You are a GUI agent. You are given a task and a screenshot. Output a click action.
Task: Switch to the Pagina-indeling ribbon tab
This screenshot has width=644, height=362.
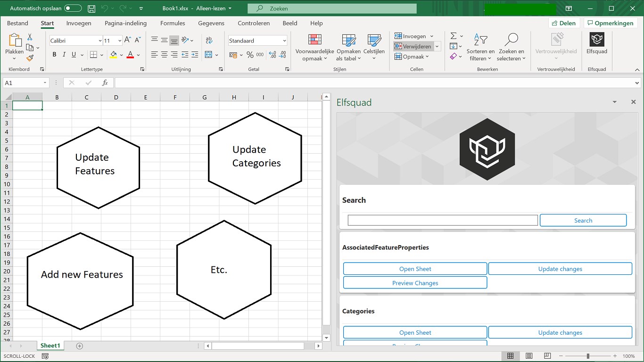click(x=125, y=23)
